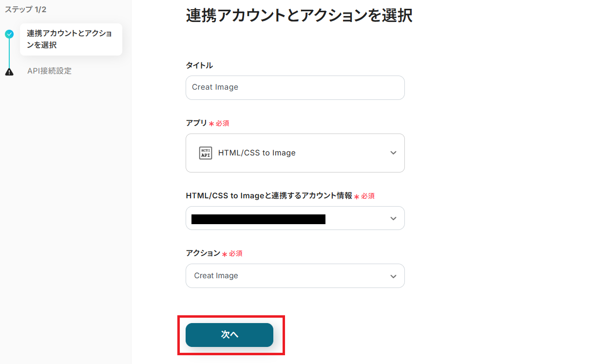The image size is (590, 364).
Task: Go to the API接続設定 step
Action: click(x=49, y=71)
